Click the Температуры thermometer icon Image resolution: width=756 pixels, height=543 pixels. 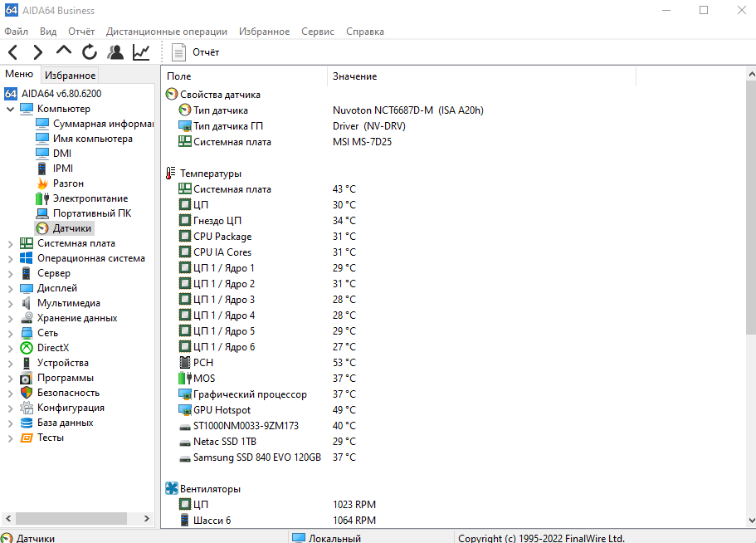(x=171, y=174)
